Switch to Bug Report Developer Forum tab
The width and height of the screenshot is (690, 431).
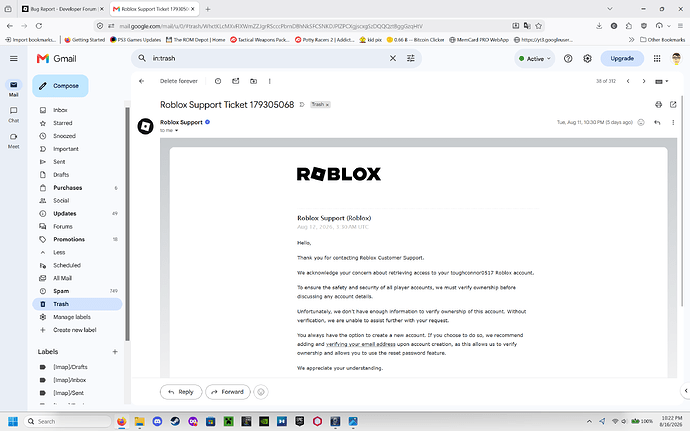pyautogui.click(x=62, y=9)
